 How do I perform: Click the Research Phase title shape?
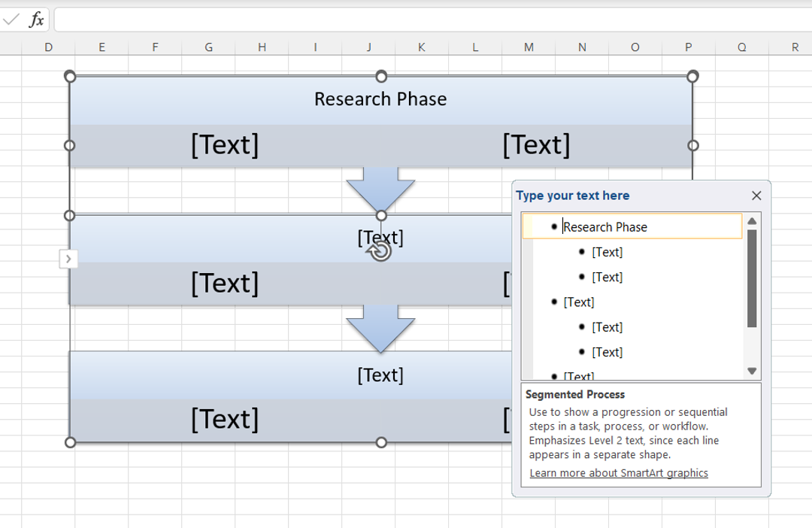(x=382, y=99)
